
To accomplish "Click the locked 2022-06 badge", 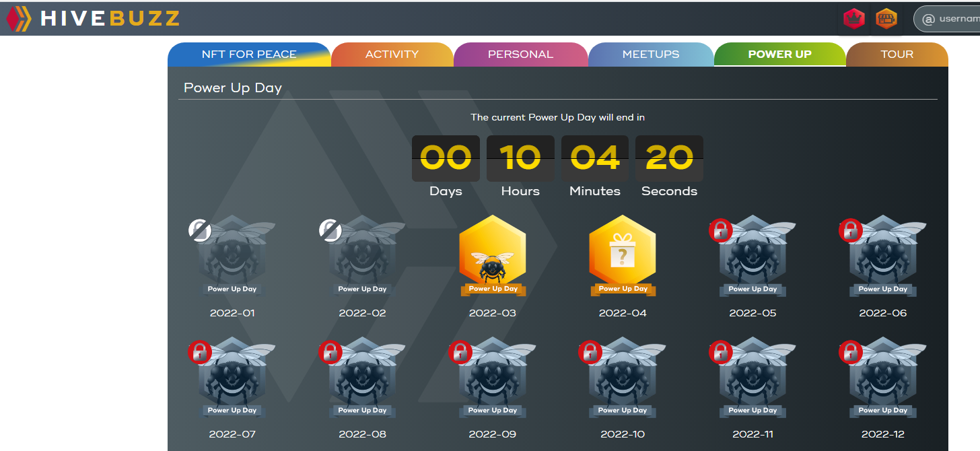I will [x=882, y=256].
